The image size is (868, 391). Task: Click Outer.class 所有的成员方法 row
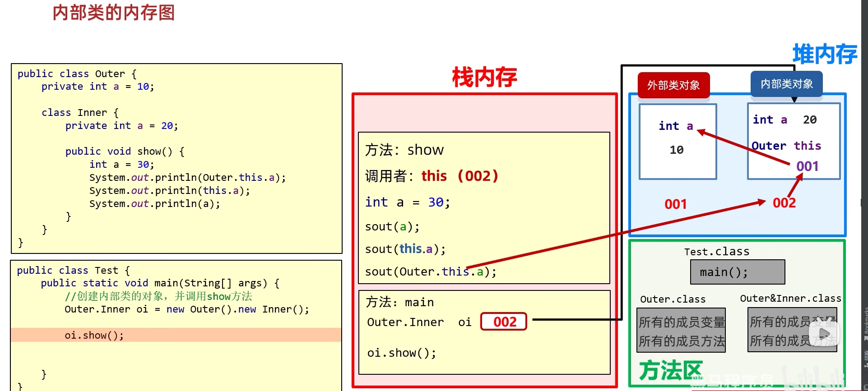pos(682,341)
